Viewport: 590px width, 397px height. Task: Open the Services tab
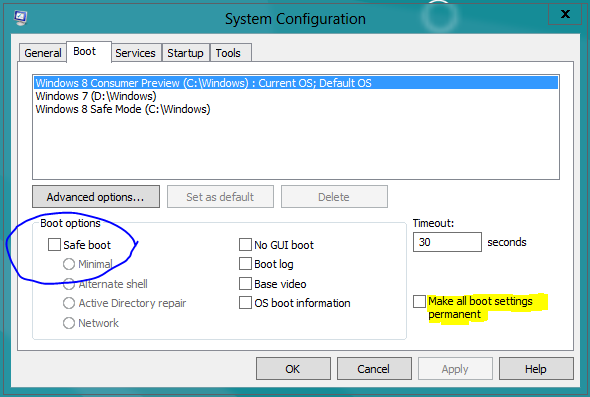135,53
